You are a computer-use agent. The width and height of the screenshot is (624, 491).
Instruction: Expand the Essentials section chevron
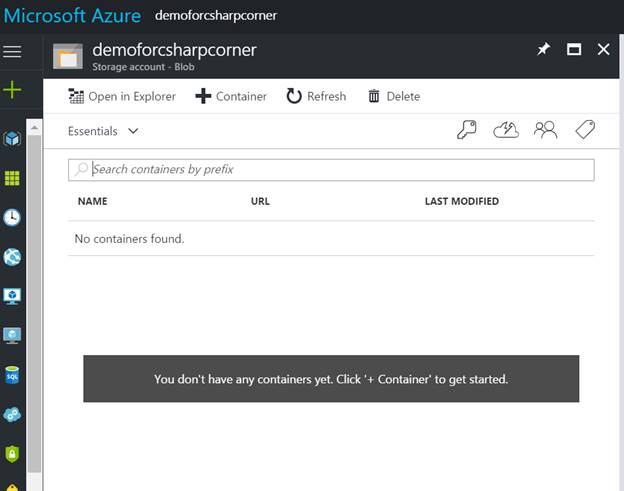(x=133, y=131)
